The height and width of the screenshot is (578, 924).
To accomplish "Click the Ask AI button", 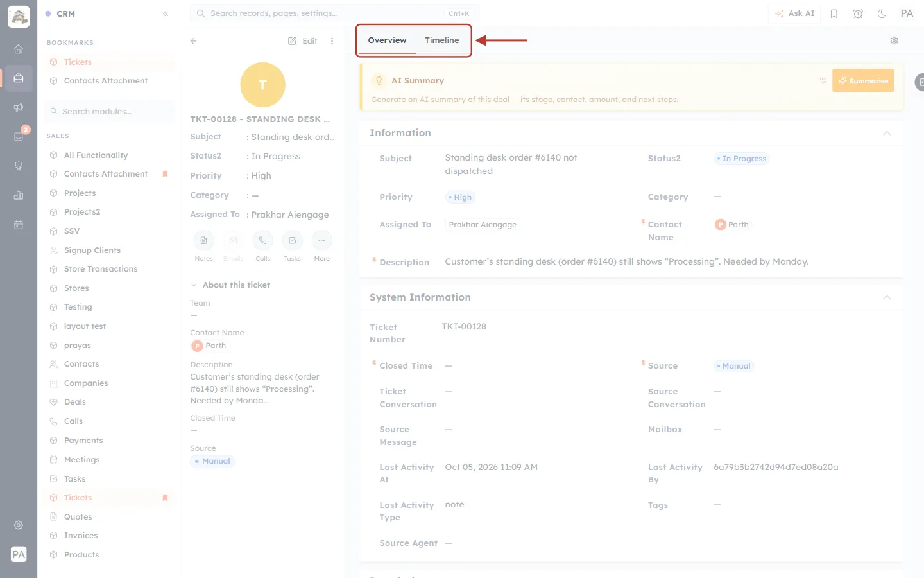I will pos(794,13).
